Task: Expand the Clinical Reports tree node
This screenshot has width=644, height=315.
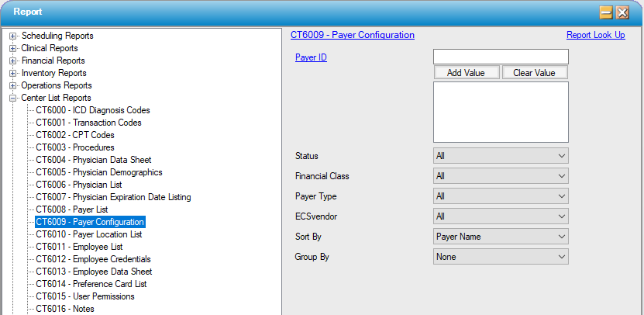Action: coord(13,48)
